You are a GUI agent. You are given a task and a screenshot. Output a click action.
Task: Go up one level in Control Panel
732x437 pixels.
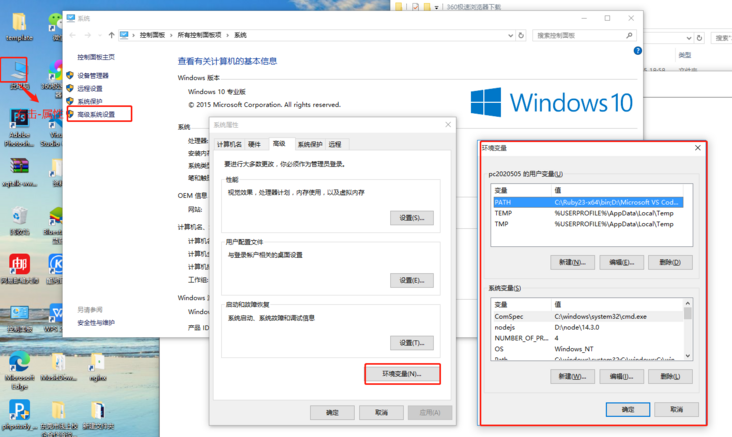point(111,35)
